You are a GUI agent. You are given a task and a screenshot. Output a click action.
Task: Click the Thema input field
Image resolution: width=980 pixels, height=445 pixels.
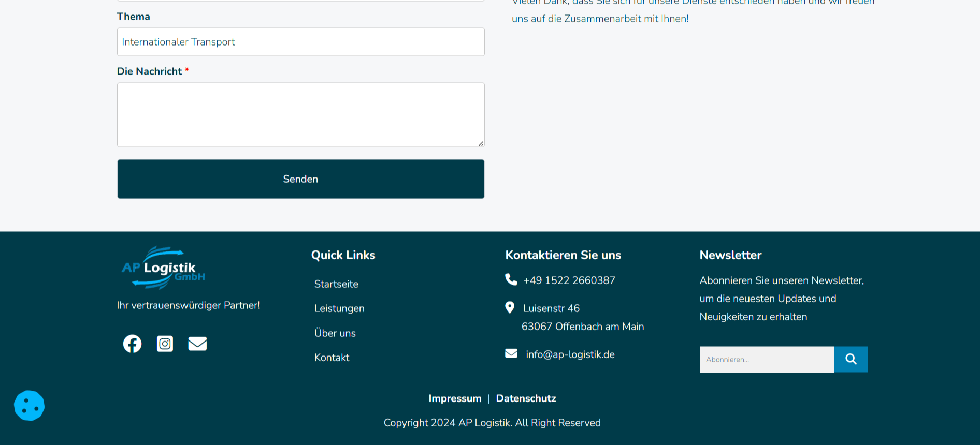coord(300,42)
